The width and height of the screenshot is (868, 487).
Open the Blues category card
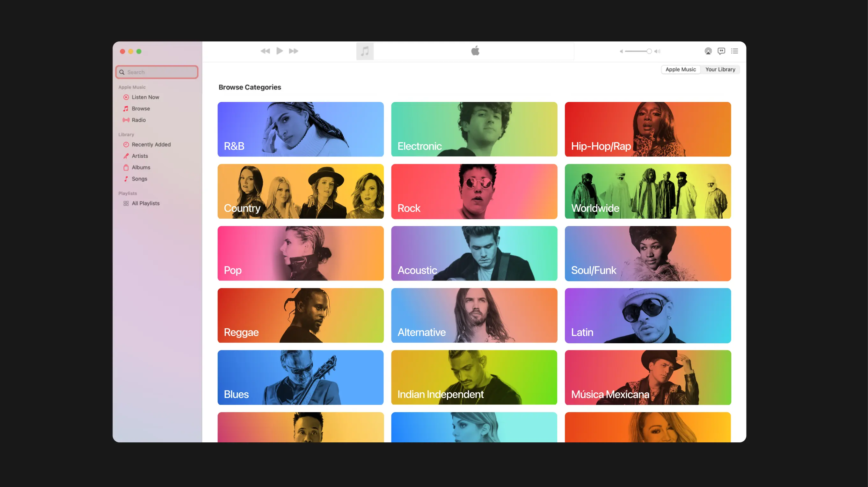pyautogui.click(x=301, y=377)
